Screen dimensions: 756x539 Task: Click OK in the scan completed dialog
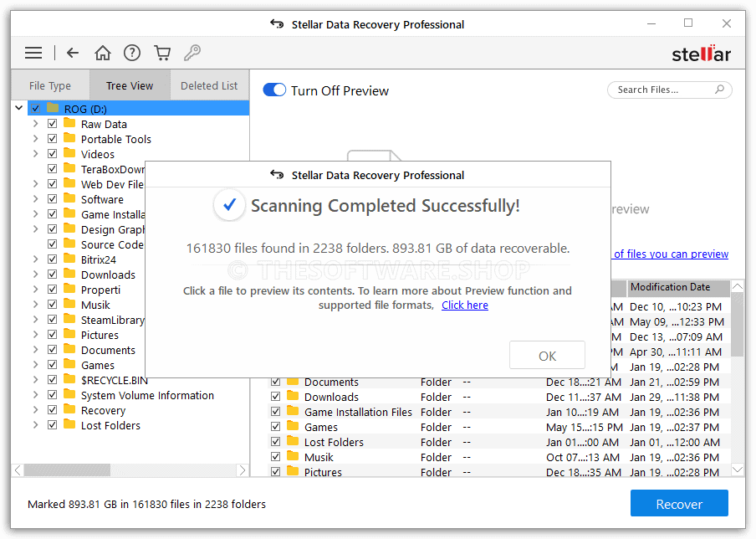pyautogui.click(x=547, y=355)
